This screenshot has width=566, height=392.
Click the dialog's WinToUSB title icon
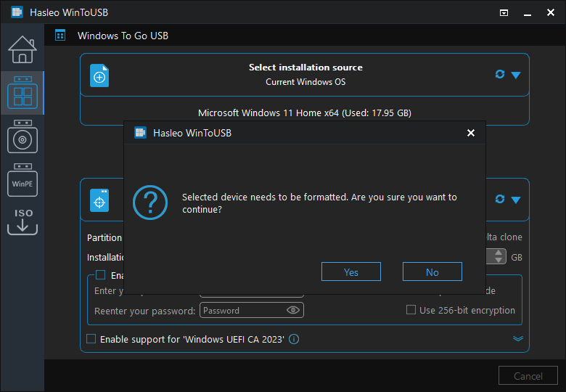(140, 133)
